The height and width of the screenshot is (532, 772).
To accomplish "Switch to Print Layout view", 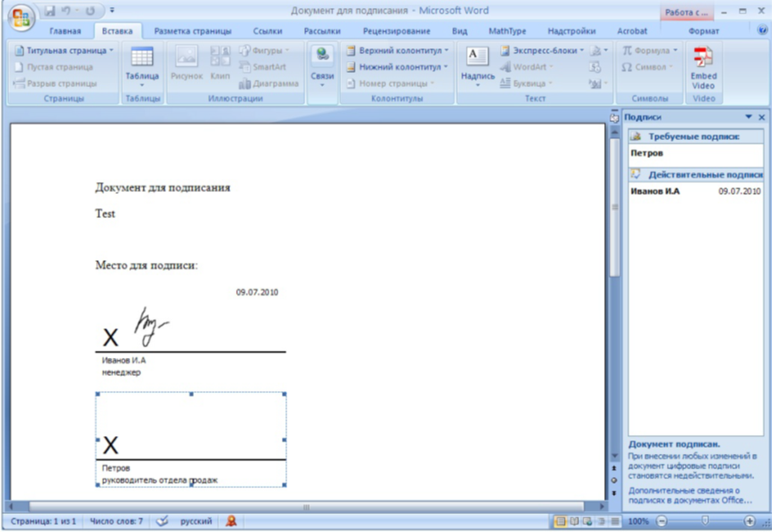I will (x=560, y=521).
